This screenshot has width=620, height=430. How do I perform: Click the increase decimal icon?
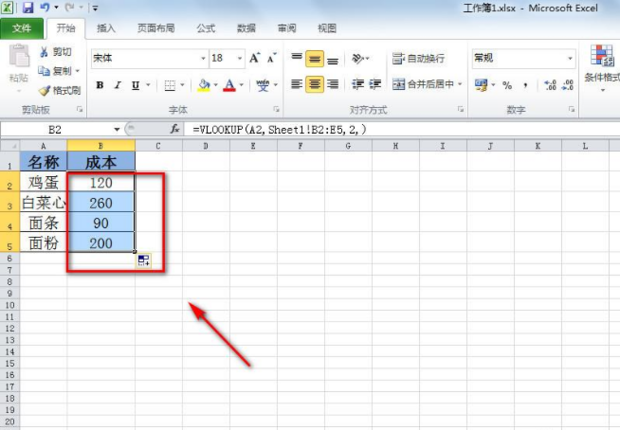tap(550, 85)
